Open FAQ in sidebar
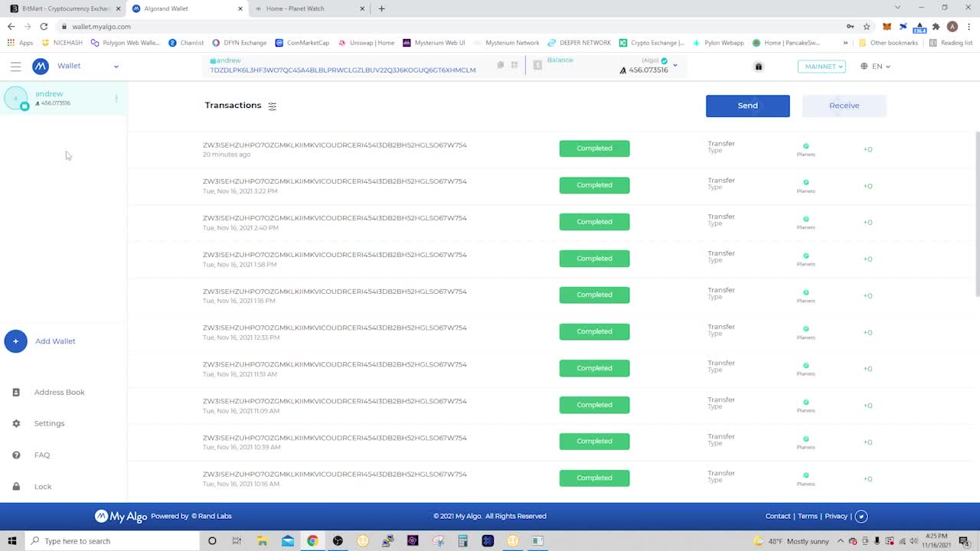Image resolution: width=980 pixels, height=551 pixels. (x=42, y=455)
